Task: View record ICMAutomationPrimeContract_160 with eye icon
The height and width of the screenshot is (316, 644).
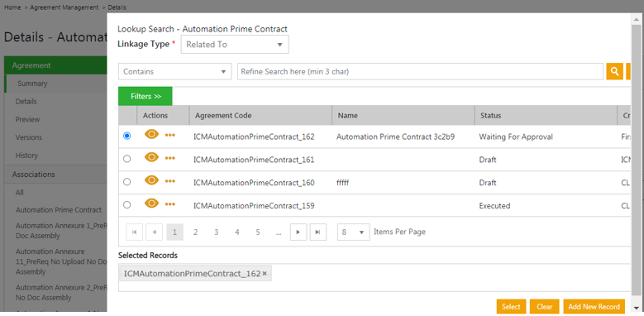Action: pyautogui.click(x=151, y=180)
